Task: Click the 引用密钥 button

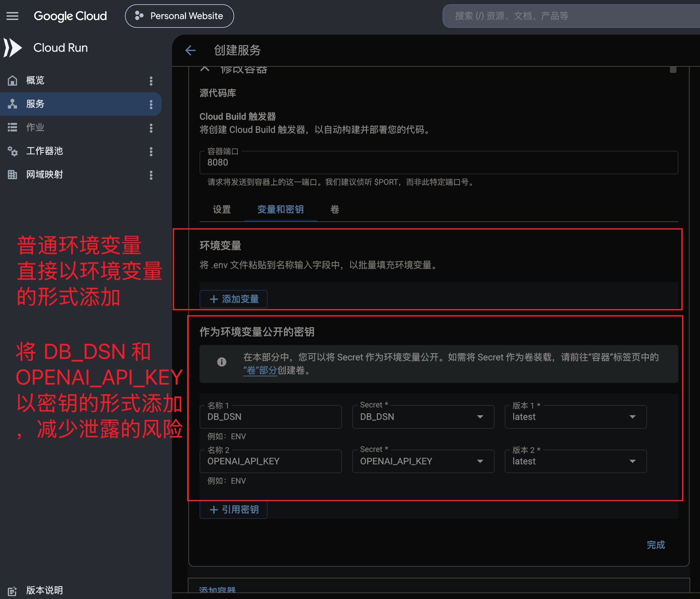Action: click(234, 509)
